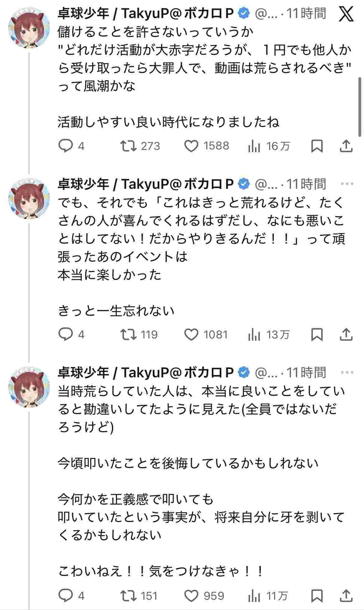
Task: Reply to the first post about 儲けること
Action: (66, 146)
